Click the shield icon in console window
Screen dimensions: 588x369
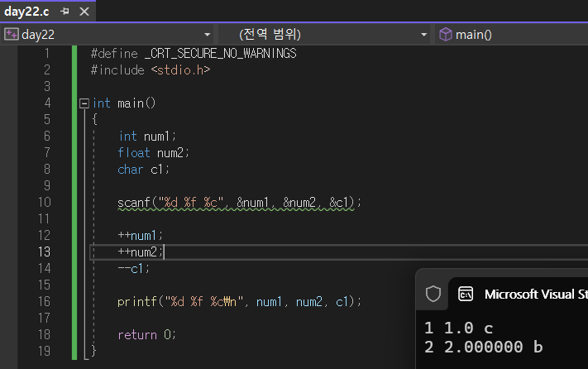[433, 294]
